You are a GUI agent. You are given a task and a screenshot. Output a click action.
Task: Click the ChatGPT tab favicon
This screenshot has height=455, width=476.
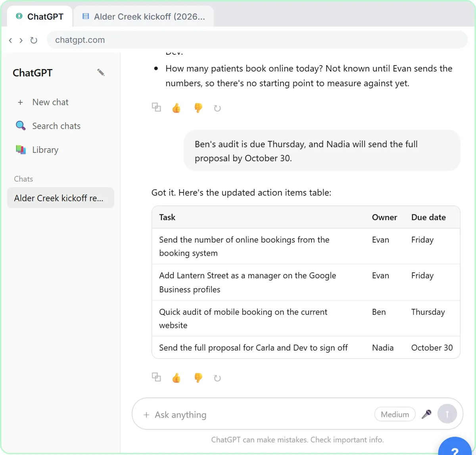tap(19, 16)
